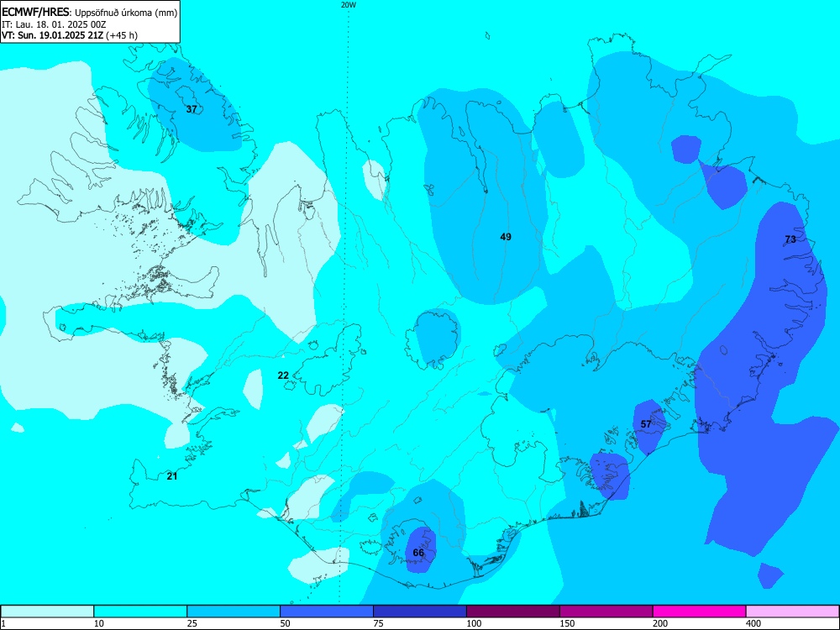The image size is (840, 630).
Task: Click the 1–10 mm legend color swatch
Action: click(x=47, y=612)
